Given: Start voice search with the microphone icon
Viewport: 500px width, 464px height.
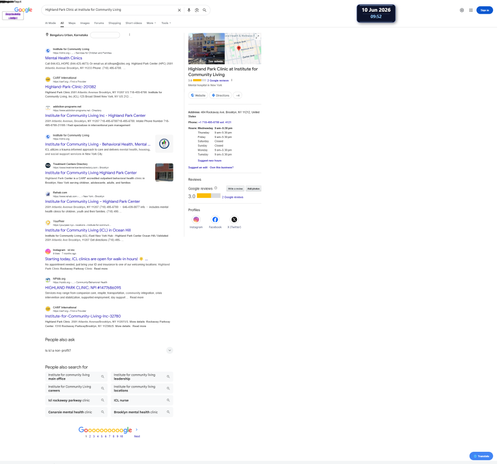Looking at the screenshot, I should [189, 10].
